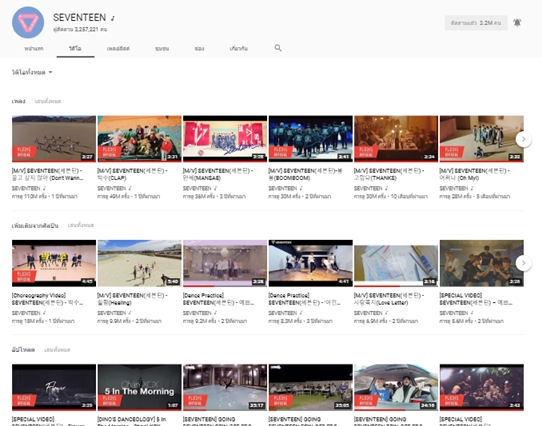Viewport: 542px width, 426px height.
Task: Open the channel search magnifier icon
Action: 278,48
